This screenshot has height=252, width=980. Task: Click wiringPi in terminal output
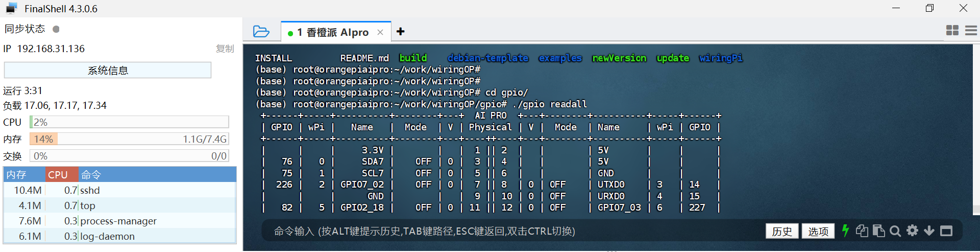[x=721, y=58]
